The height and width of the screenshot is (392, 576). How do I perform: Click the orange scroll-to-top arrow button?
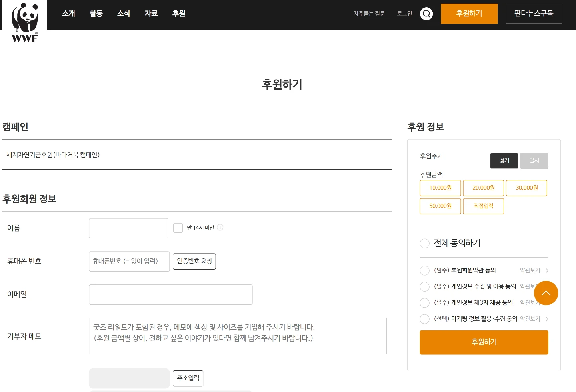click(x=546, y=293)
